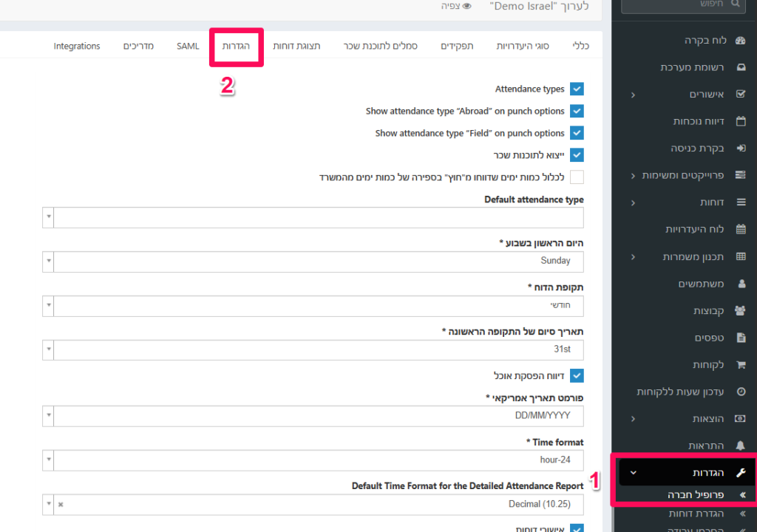The width and height of the screenshot is (757, 532).
Task: Click the bell icon beside התראות
Action: [x=741, y=446]
